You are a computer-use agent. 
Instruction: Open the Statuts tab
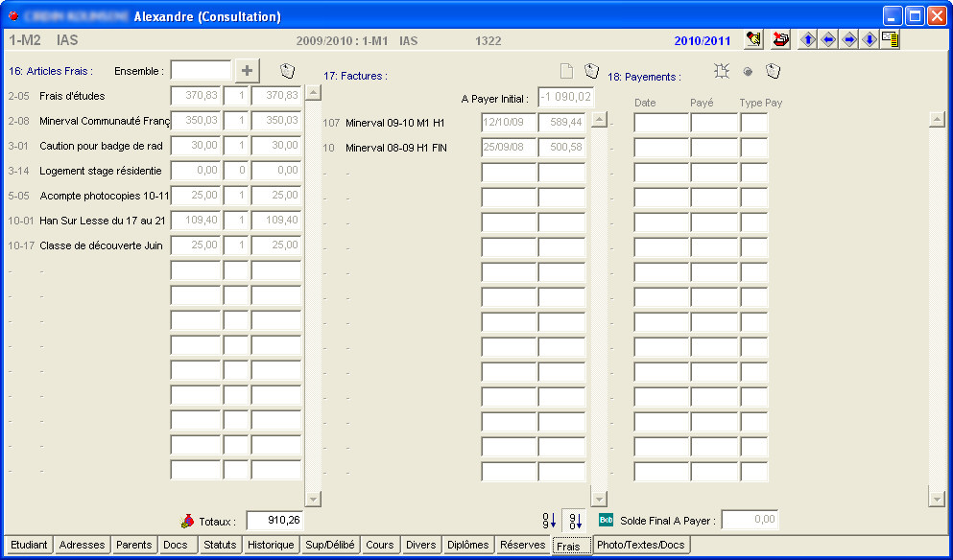220,545
